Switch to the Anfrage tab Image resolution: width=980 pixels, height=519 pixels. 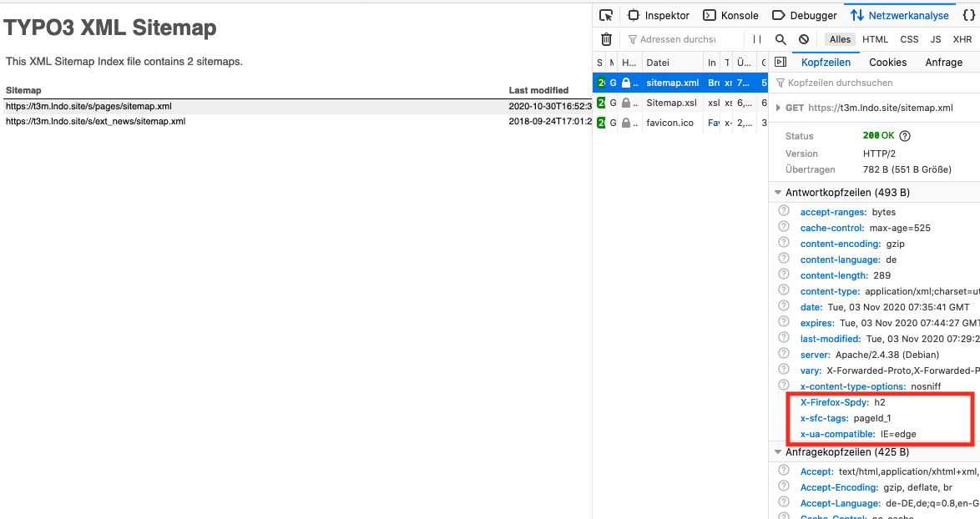pyautogui.click(x=944, y=63)
